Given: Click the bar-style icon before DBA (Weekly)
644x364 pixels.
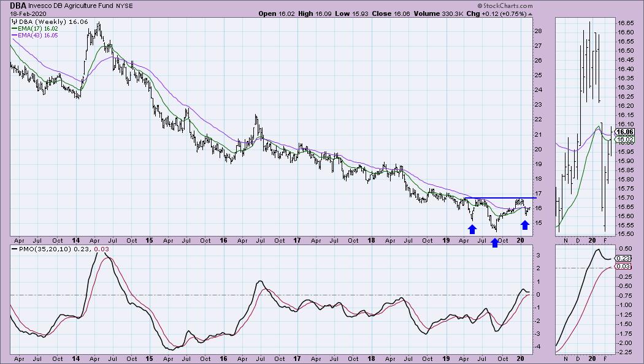Looking at the screenshot, I should pos(14,21).
